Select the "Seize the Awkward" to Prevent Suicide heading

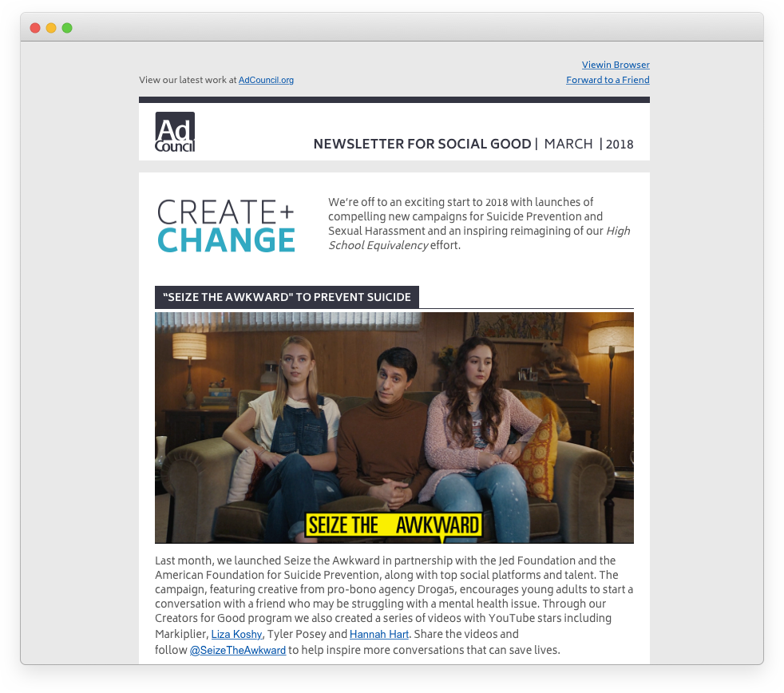[287, 297]
